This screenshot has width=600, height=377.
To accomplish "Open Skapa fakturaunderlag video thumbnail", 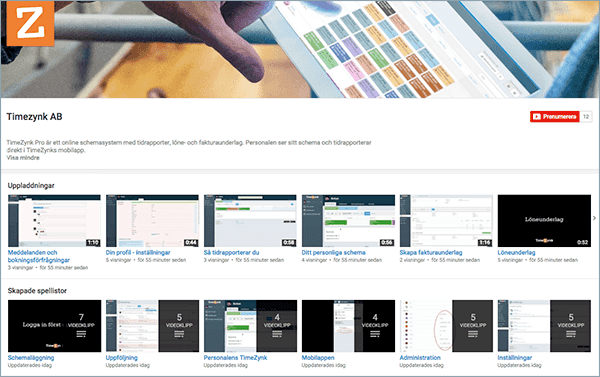I will coord(446,221).
